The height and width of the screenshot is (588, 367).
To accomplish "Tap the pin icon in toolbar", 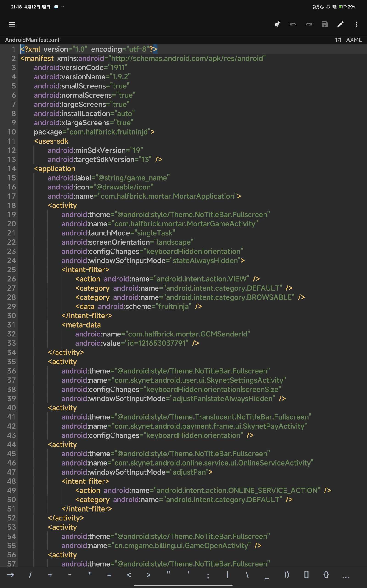I will pos(277,24).
